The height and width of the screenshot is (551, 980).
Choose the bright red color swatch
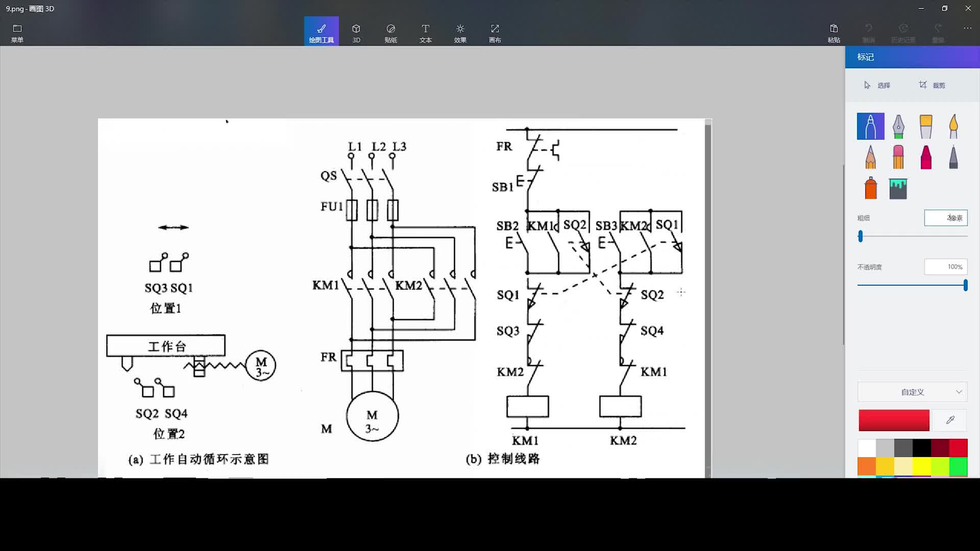coord(959,448)
